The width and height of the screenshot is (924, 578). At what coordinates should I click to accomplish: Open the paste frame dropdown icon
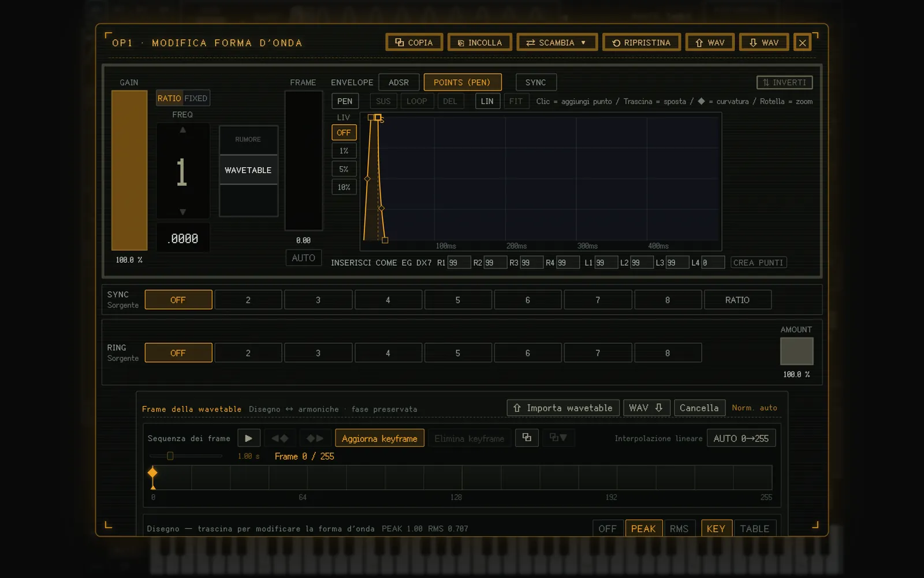click(558, 438)
